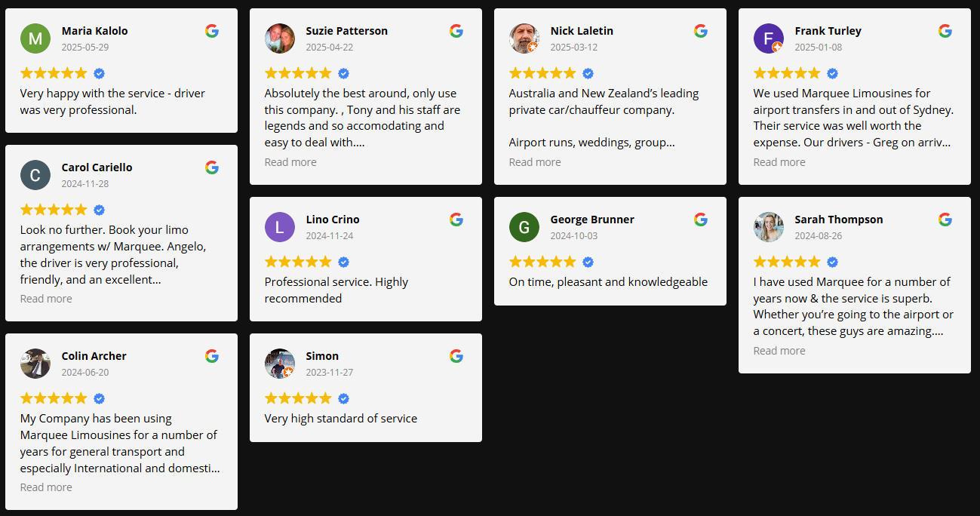Open Colin Archer's full review via Read more

point(46,487)
